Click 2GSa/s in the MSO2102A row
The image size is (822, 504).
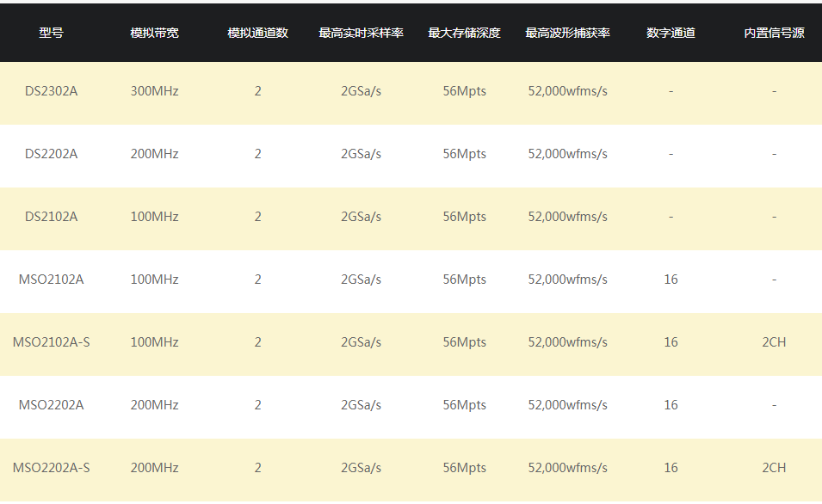[x=361, y=280]
